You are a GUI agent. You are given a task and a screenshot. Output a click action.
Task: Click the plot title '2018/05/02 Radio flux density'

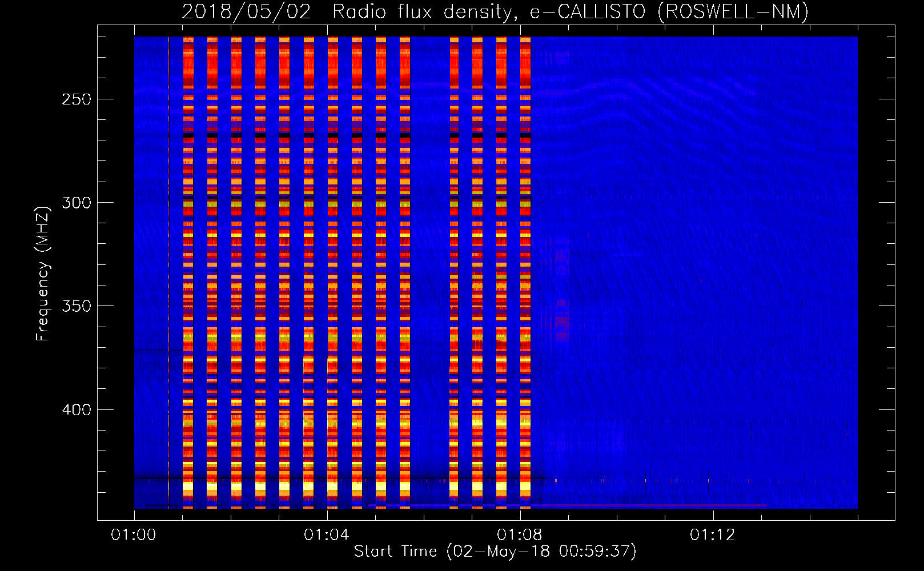pos(495,11)
